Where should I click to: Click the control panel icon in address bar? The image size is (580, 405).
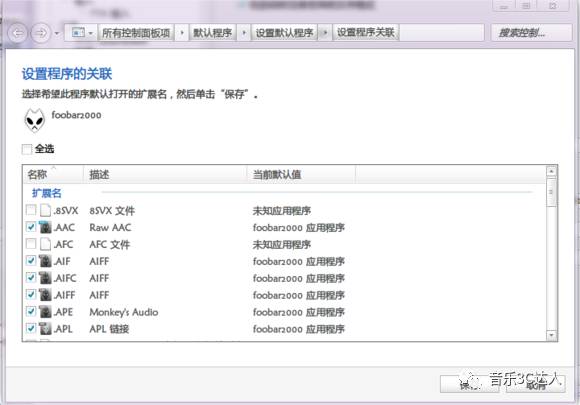point(78,33)
